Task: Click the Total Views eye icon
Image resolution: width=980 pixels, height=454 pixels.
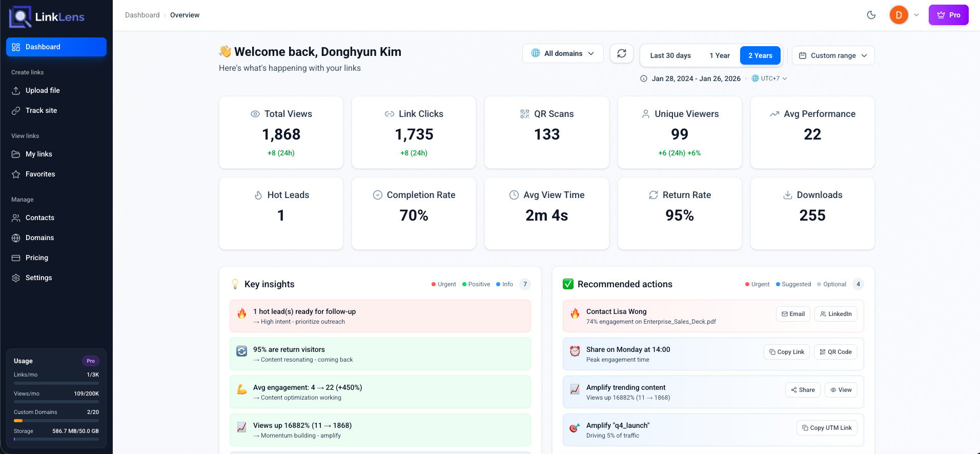Action: (x=255, y=114)
